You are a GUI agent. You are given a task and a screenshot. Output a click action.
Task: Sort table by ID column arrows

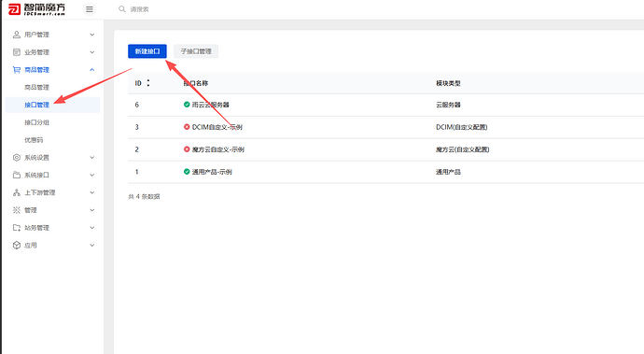pyautogui.click(x=148, y=83)
